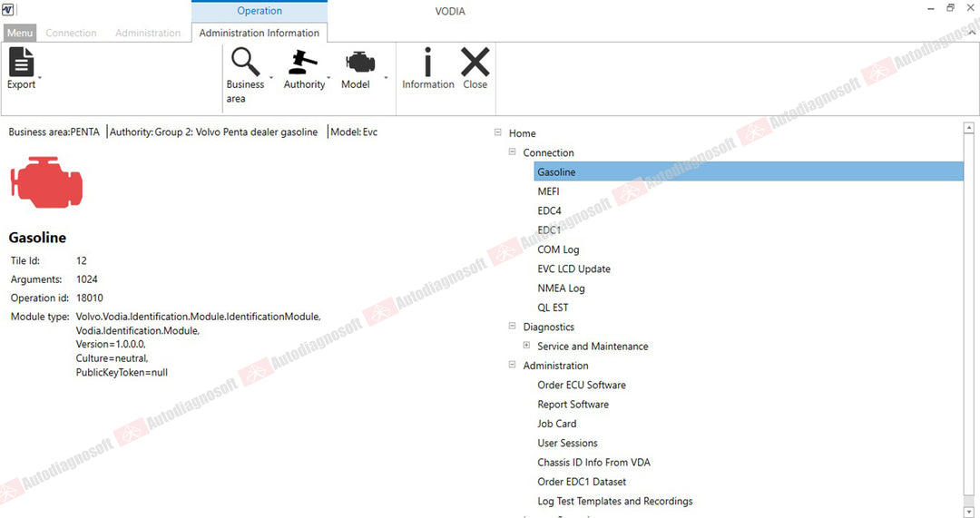
Task: Select Order ECU Software in tree
Action: click(x=582, y=385)
